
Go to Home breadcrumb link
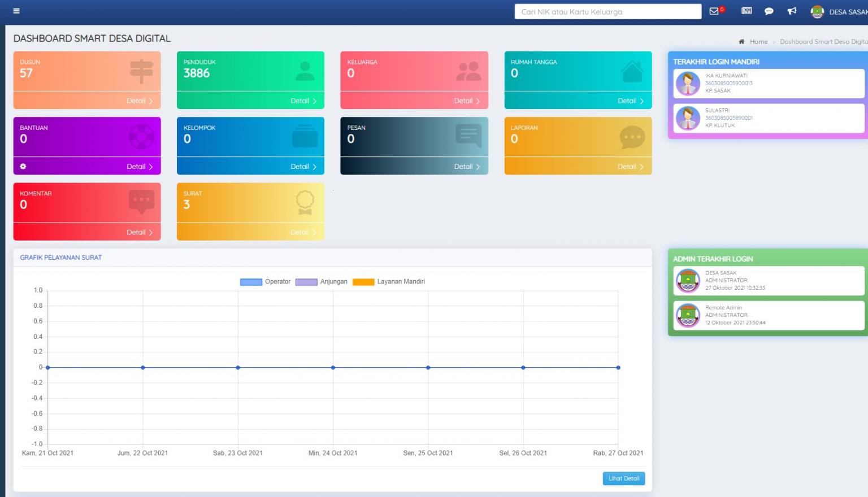758,42
